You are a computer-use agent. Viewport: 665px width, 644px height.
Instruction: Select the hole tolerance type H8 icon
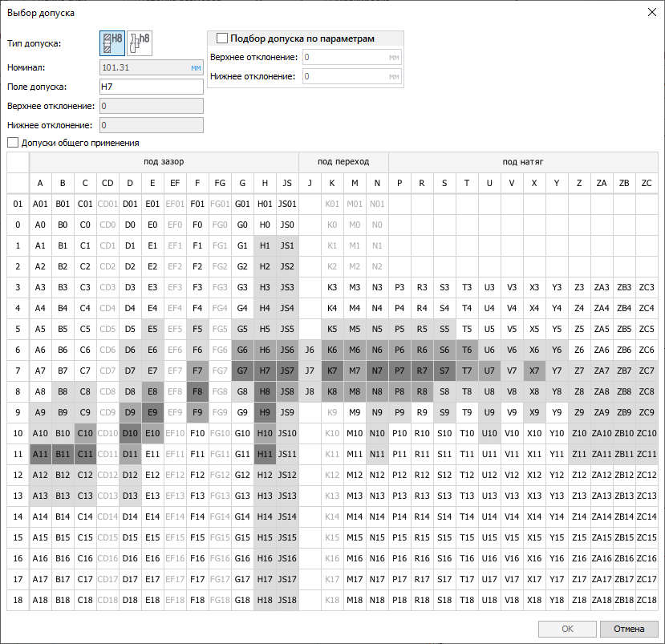click(x=112, y=44)
